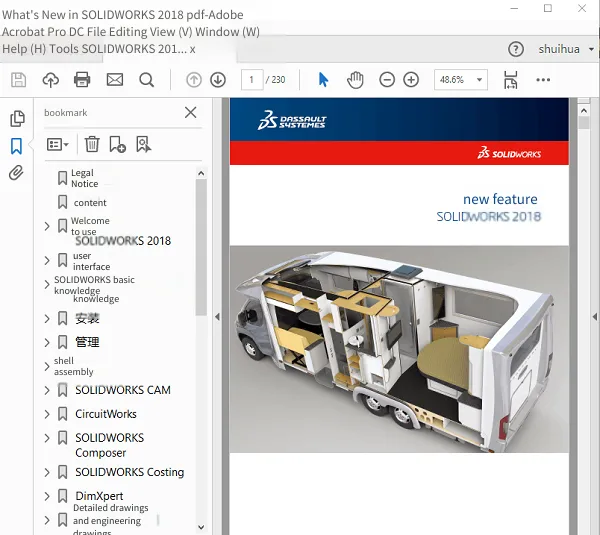Viewport: 600px width, 535px height.
Task: Select the DimXpert bookmark text
Action: (99, 496)
